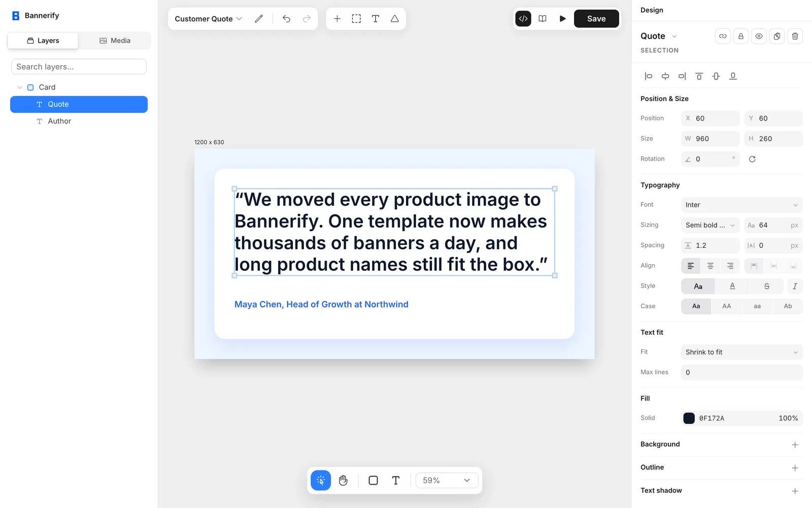Click the Save button
The width and height of the screenshot is (812, 508).
(x=596, y=19)
